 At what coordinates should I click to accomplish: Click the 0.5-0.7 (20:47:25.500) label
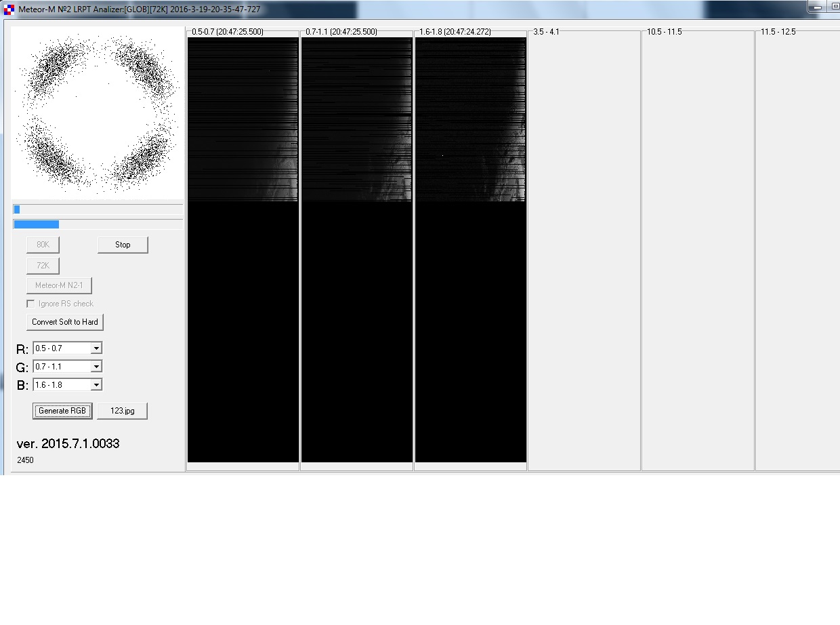click(x=228, y=32)
